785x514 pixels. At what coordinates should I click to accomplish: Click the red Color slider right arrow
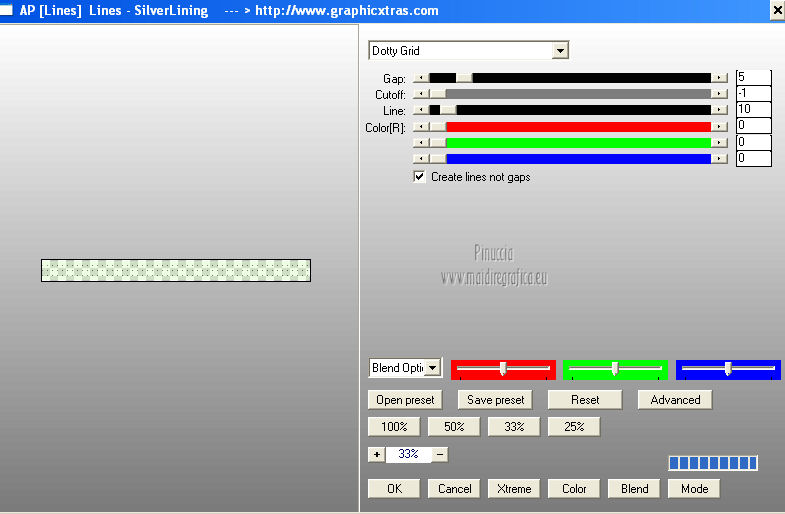(719, 127)
